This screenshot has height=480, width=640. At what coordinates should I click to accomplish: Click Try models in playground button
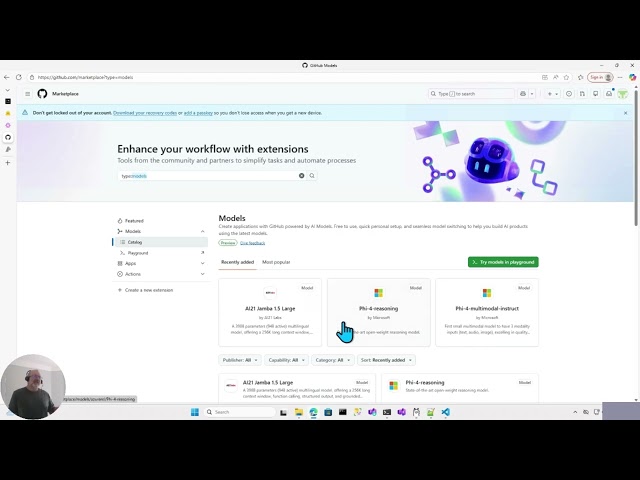click(503, 262)
